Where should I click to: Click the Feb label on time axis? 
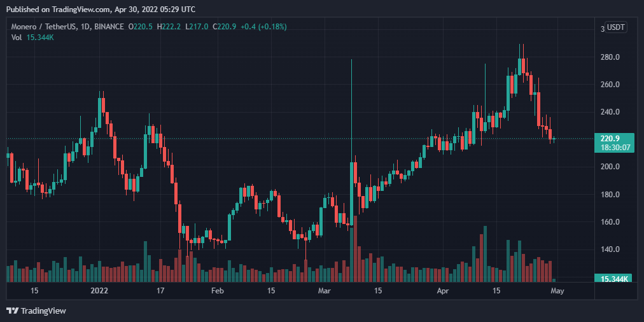[217, 291]
